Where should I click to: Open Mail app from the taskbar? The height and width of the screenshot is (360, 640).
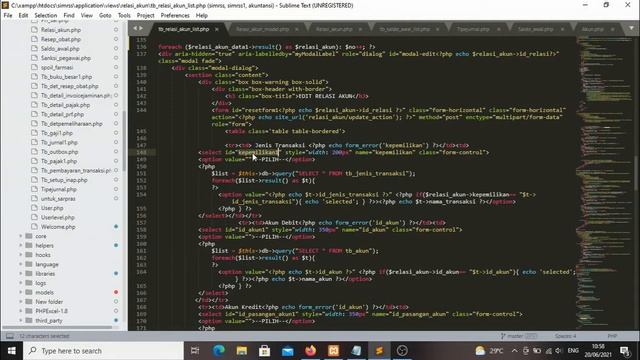coord(288,351)
